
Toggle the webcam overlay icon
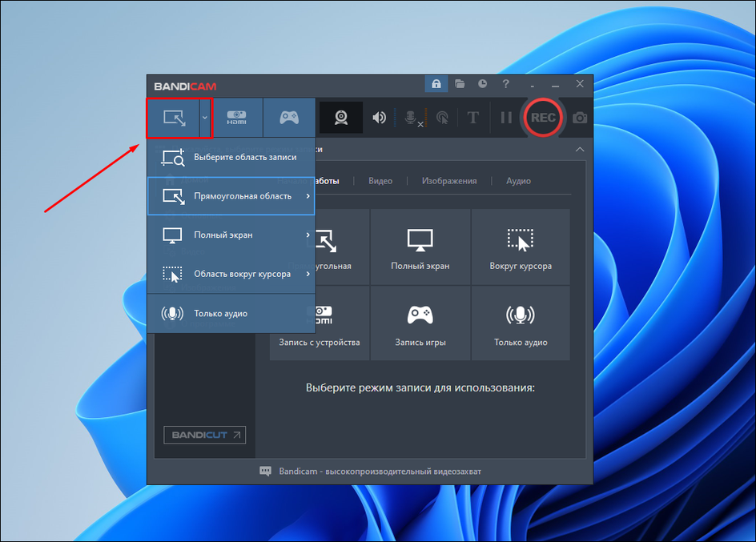pos(341,118)
